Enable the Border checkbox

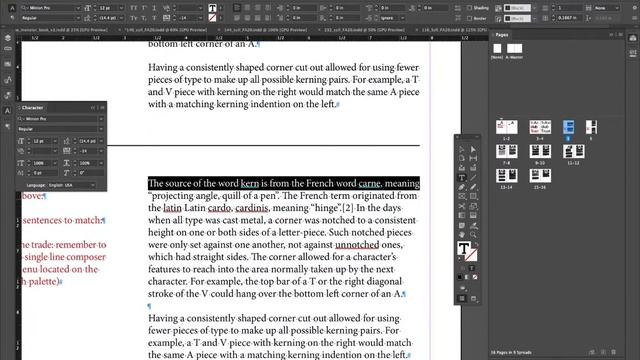[x=470, y=18]
